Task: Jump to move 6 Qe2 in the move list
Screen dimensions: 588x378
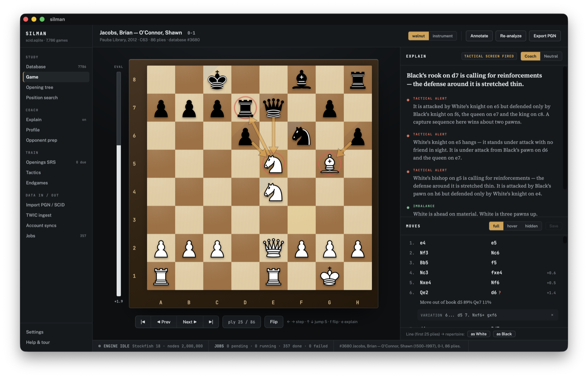Action: (x=424, y=293)
